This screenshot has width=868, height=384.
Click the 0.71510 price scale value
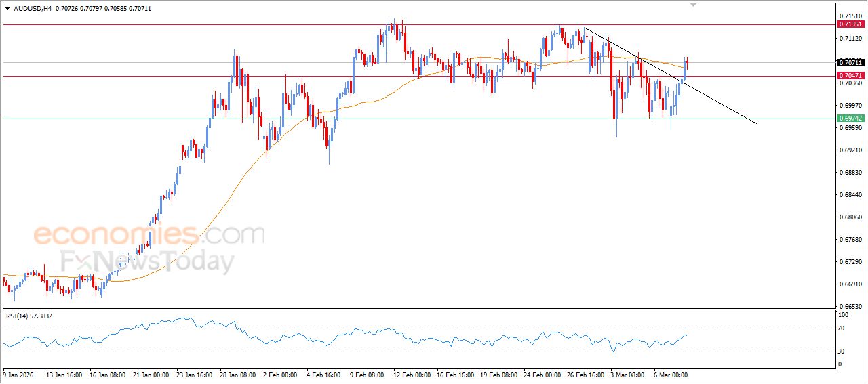click(852, 16)
